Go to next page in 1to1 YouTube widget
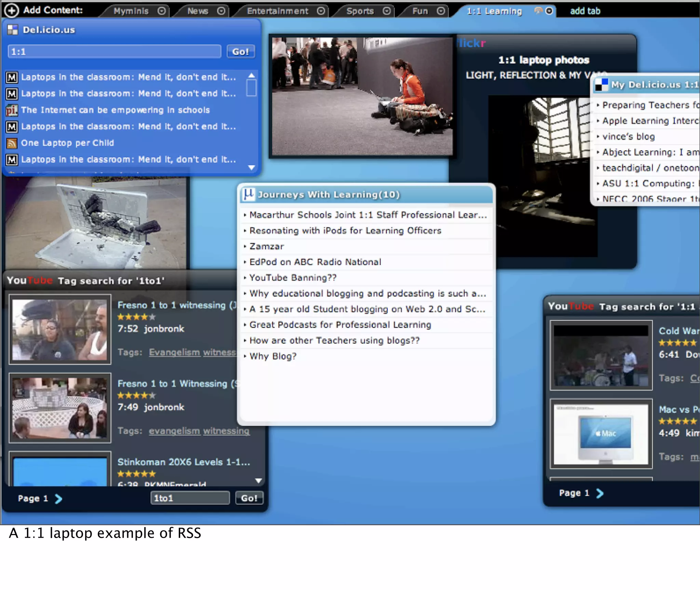The height and width of the screenshot is (590, 700). [58, 499]
